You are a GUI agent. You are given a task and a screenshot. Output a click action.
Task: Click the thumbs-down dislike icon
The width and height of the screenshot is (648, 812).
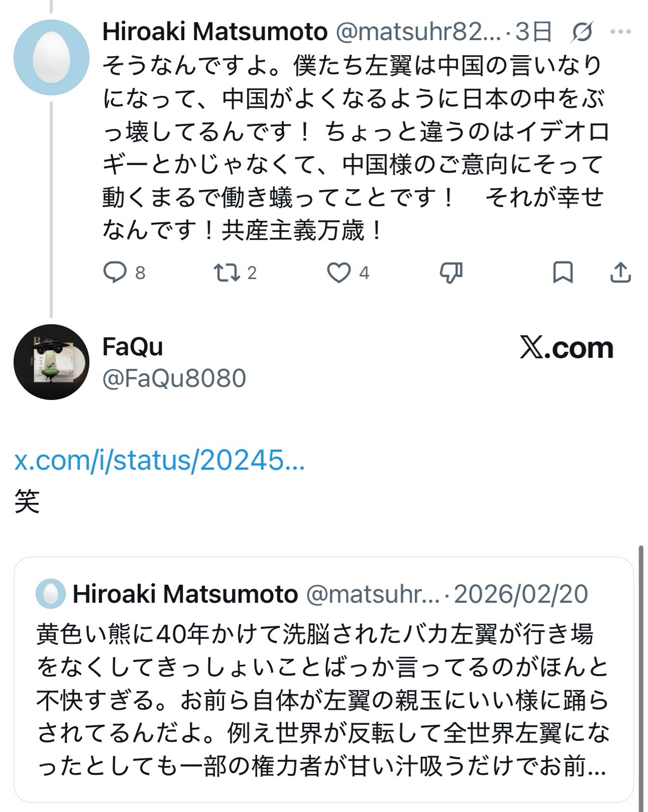[451, 273]
